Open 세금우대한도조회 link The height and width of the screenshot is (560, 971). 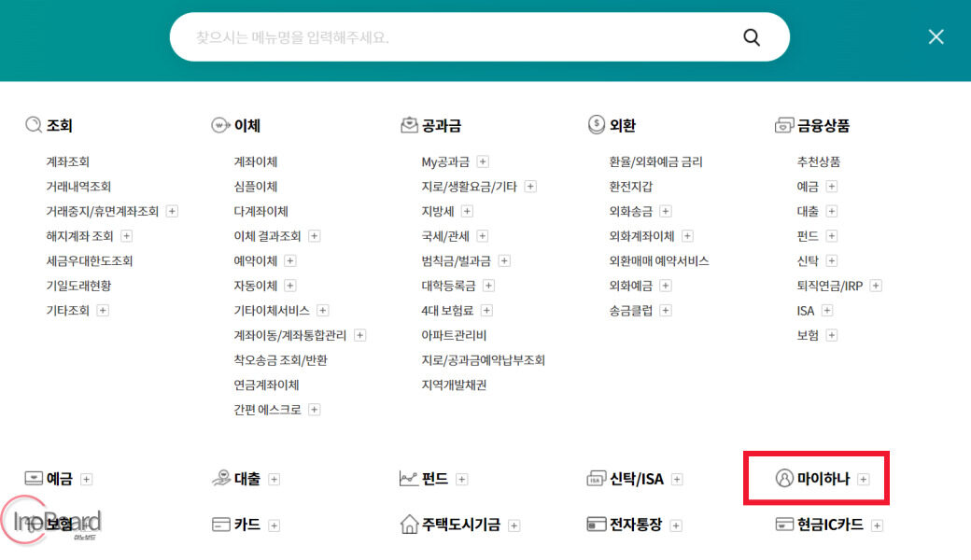[90, 260]
